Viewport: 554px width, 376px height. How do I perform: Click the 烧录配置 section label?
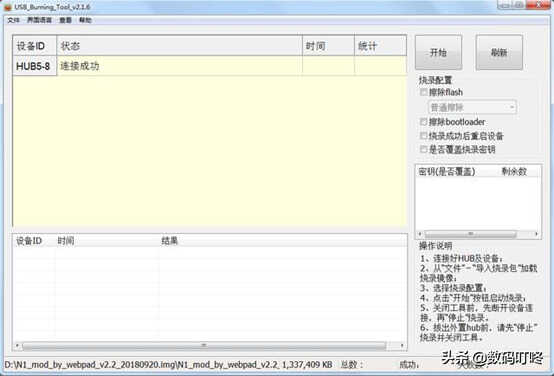(435, 80)
